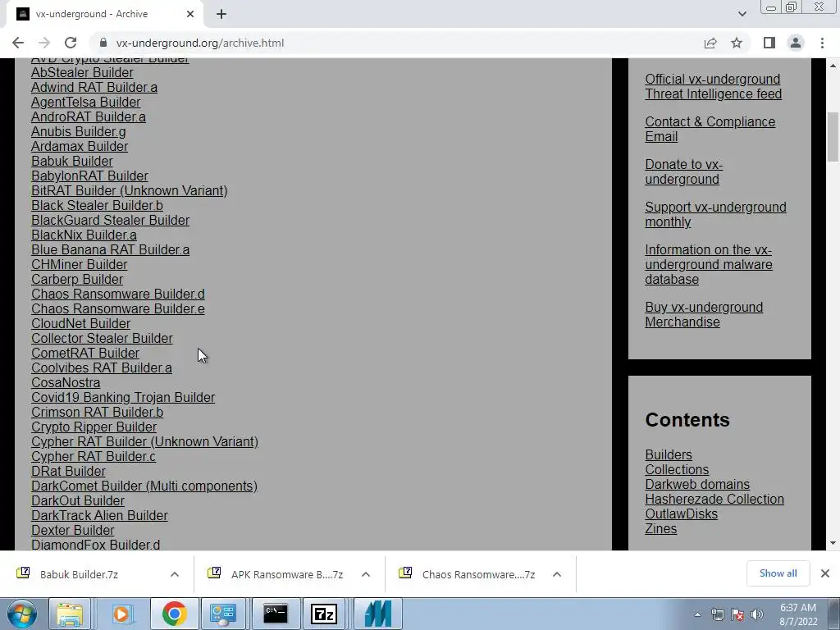This screenshot has height=630, width=840.
Task: Open Official Threat Intelligence feed link
Action: pos(713,86)
